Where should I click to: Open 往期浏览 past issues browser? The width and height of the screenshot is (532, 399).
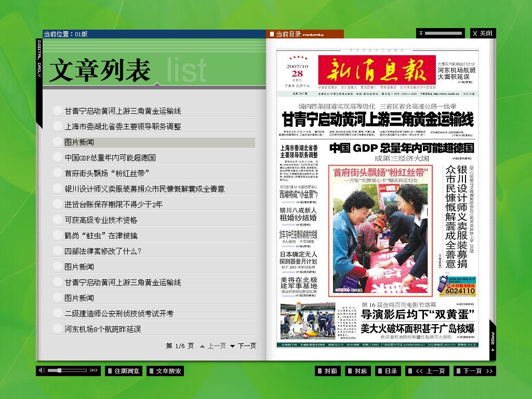pyautogui.click(x=124, y=371)
